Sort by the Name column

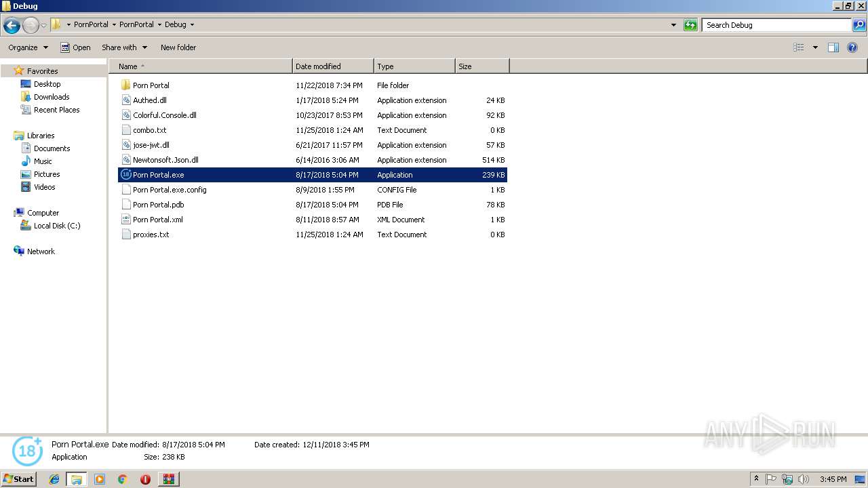[x=201, y=66]
